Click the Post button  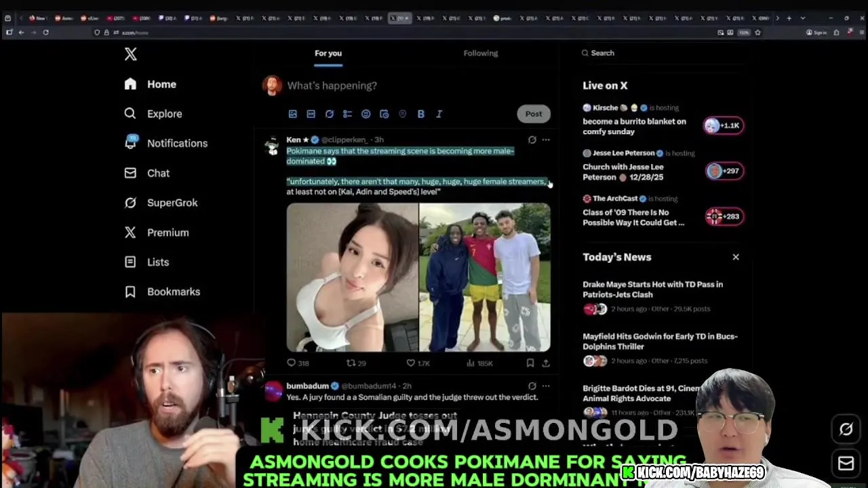pos(534,114)
